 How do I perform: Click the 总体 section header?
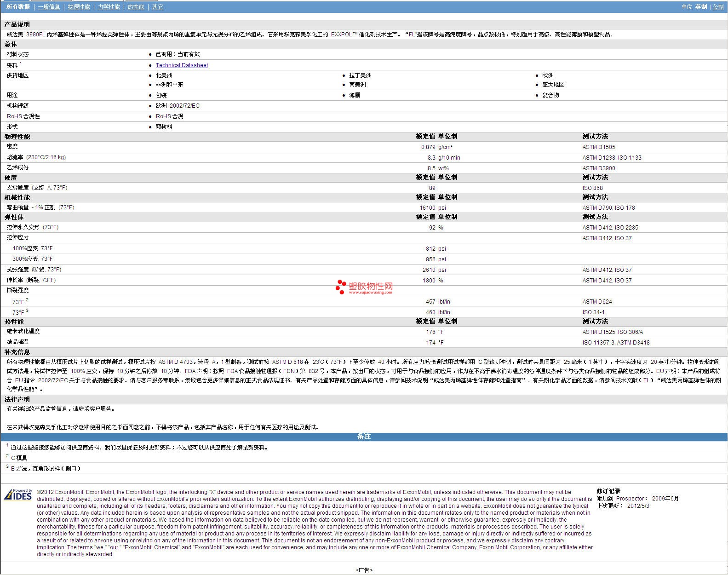point(11,44)
